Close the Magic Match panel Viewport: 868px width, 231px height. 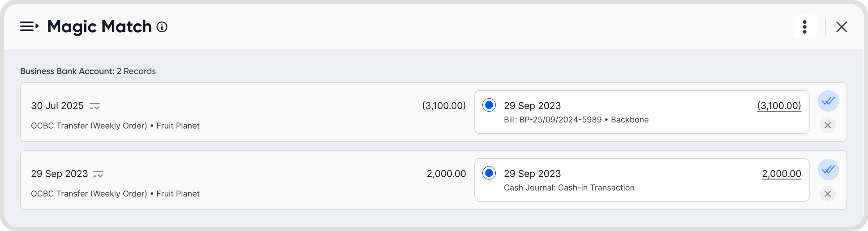842,27
